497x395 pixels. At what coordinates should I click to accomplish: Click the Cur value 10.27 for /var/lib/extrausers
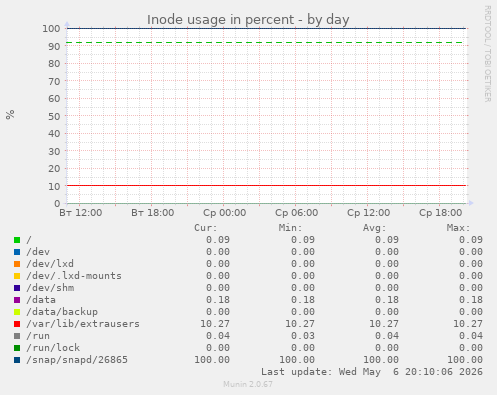215,324
